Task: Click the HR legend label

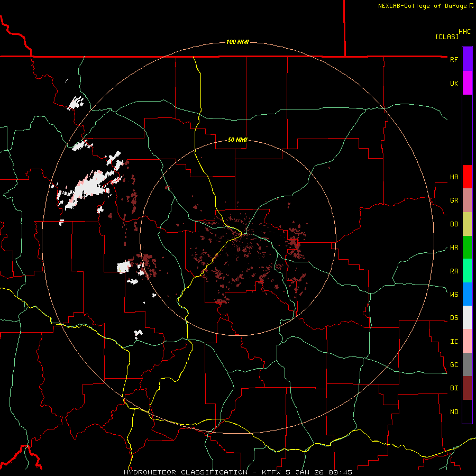Action: coord(454,248)
